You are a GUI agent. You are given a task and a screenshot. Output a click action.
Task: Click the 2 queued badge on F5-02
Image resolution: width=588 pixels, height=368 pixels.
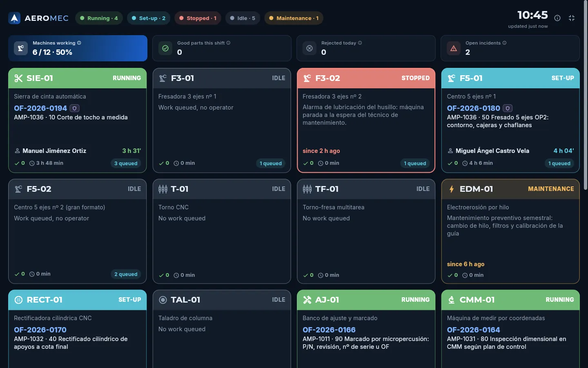click(x=126, y=274)
